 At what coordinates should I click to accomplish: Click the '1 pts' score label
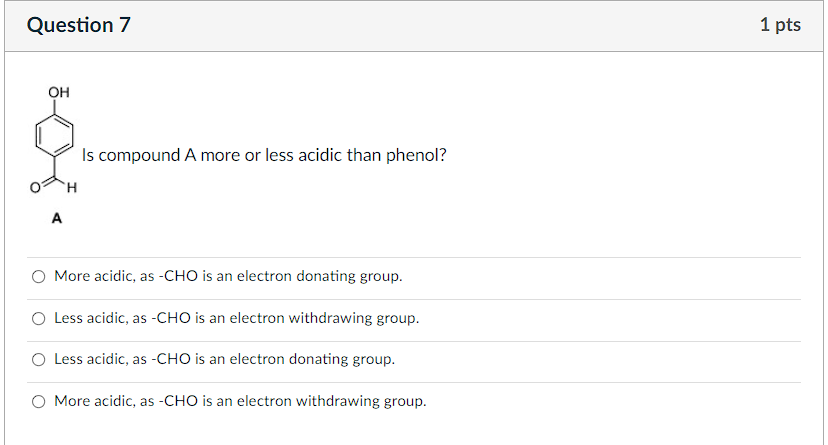[780, 25]
